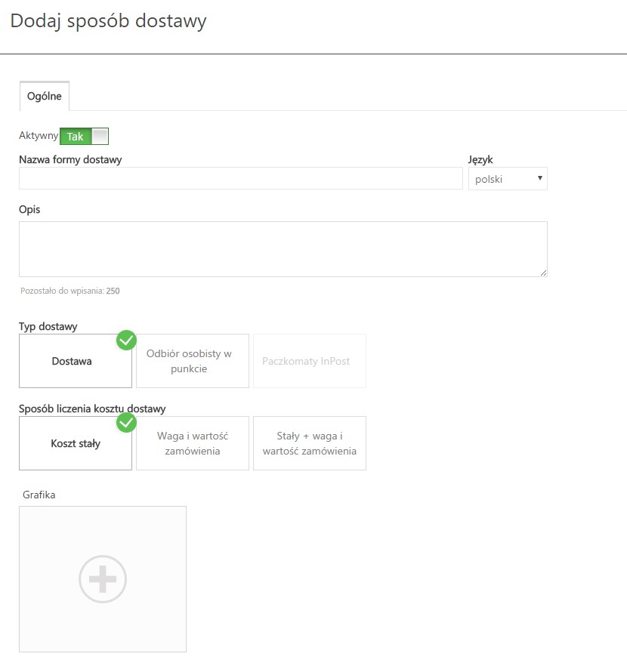Select Paczkomaty InPost delivery type

(310, 361)
